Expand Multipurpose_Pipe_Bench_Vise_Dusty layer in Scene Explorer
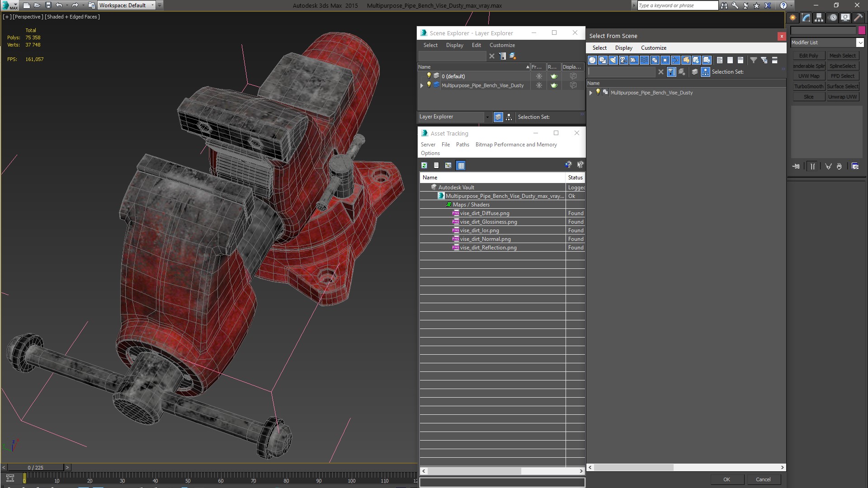Image resolution: width=868 pixels, height=488 pixels. click(x=422, y=85)
